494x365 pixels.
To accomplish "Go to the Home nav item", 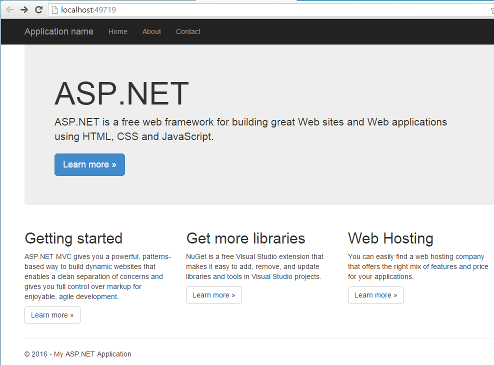I will tap(118, 32).
